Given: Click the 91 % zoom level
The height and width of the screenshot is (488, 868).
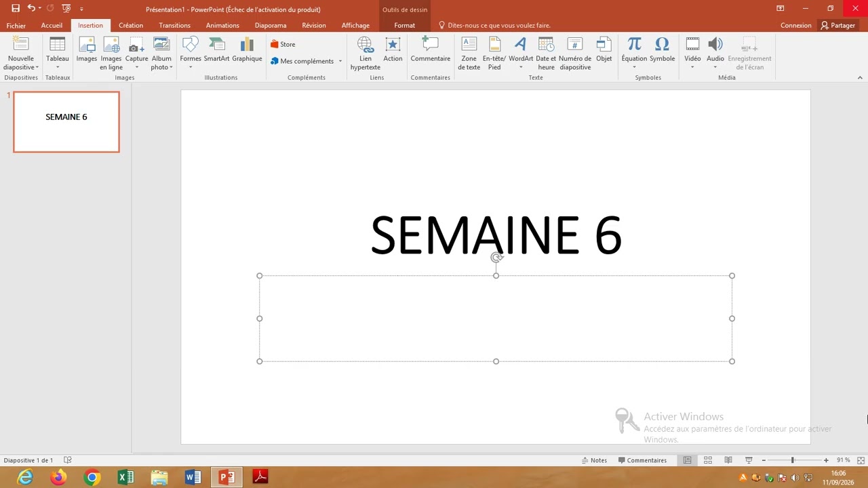Looking at the screenshot, I should click(x=843, y=460).
